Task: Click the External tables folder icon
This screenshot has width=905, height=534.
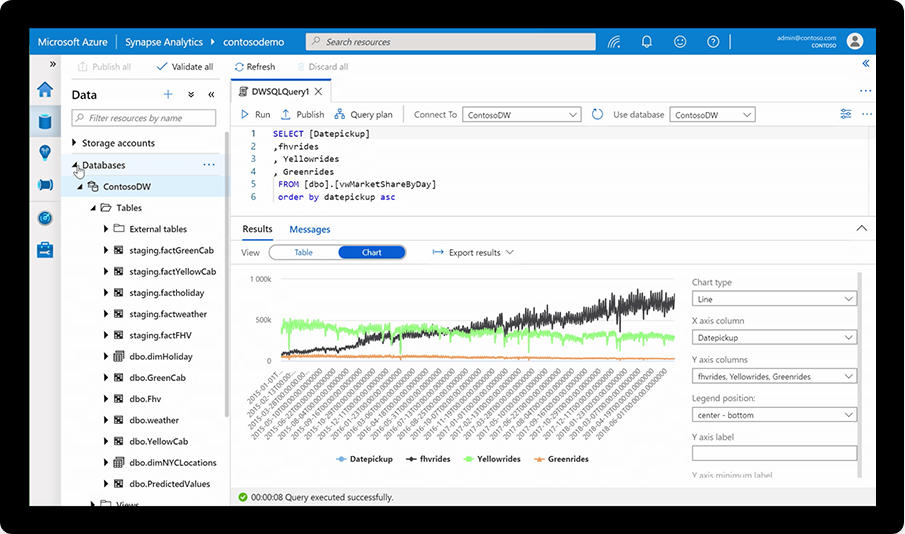Action: pos(119,229)
